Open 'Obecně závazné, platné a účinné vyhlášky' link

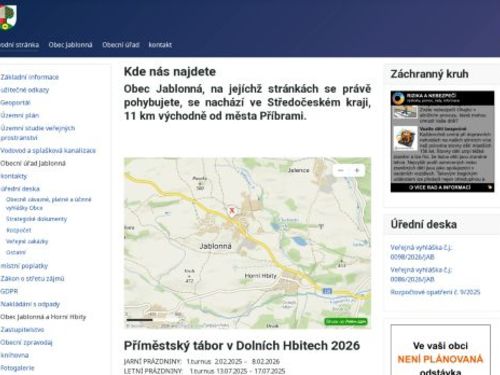(x=49, y=203)
